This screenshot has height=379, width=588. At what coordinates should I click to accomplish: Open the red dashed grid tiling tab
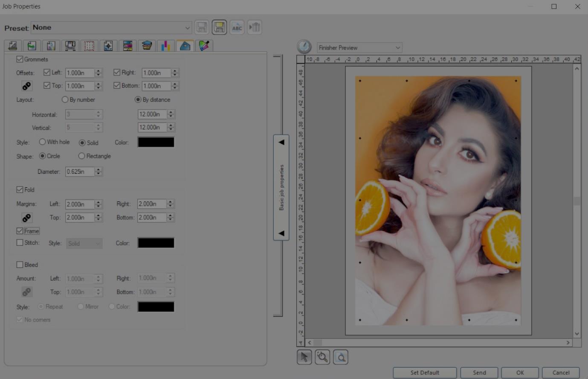tap(89, 46)
